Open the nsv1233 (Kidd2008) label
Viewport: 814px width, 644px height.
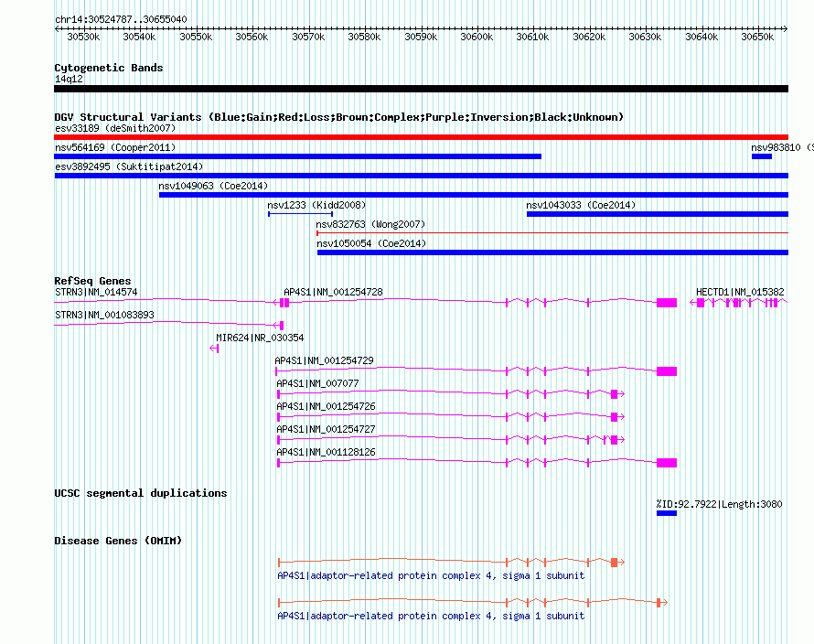point(316,205)
